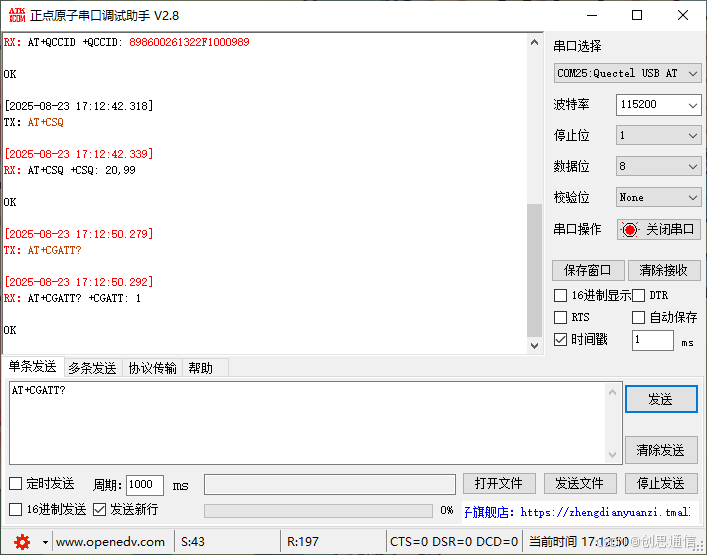This screenshot has height=555, width=707.
Task: Click the 周期 period field showing 1000
Action: pyautogui.click(x=145, y=485)
